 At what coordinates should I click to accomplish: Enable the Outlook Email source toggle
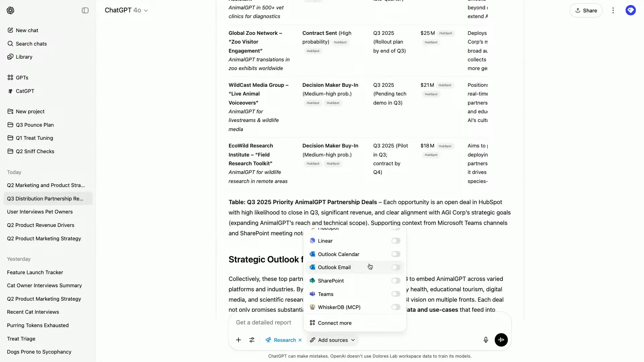pyautogui.click(x=396, y=267)
